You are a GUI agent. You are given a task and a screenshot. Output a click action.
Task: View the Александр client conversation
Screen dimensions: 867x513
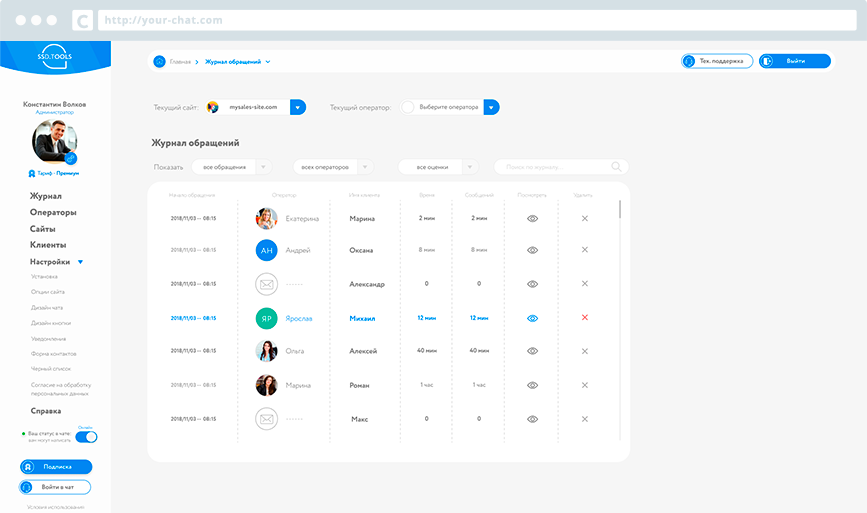[532, 284]
